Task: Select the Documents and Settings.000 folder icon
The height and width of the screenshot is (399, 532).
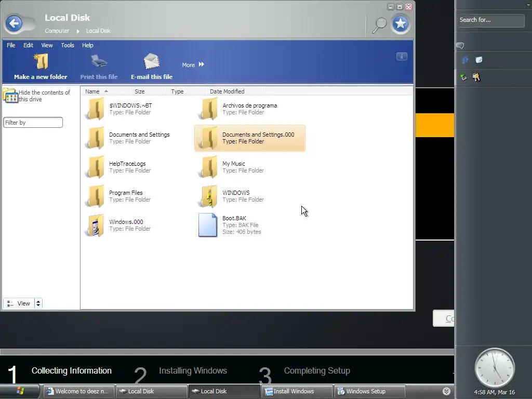Action: point(209,138)
